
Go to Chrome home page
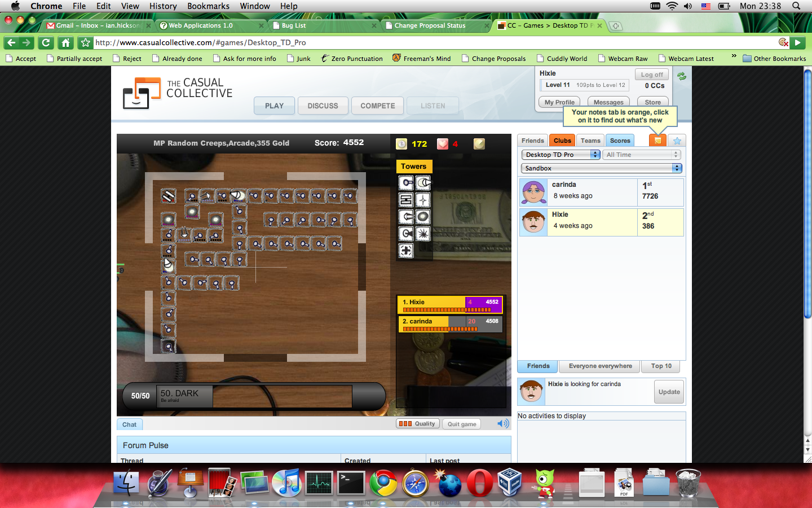point(66,42)
